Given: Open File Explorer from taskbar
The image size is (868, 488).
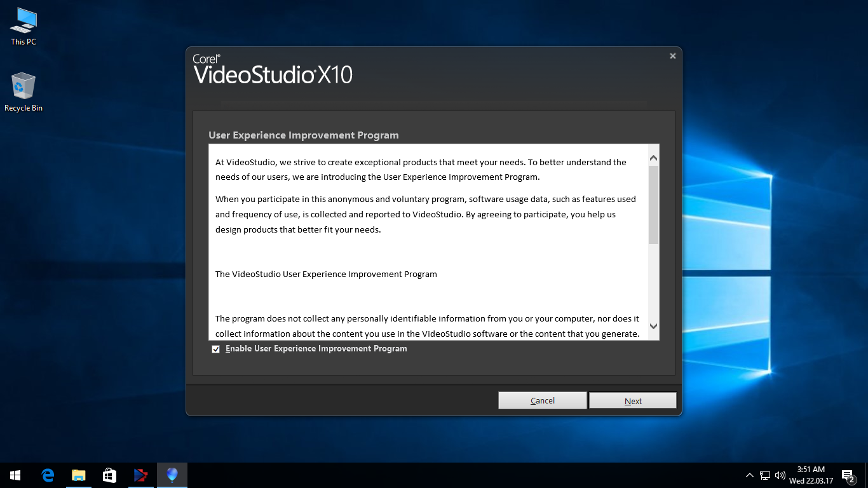Looking at the screenshot, I should tap(78, 475).
